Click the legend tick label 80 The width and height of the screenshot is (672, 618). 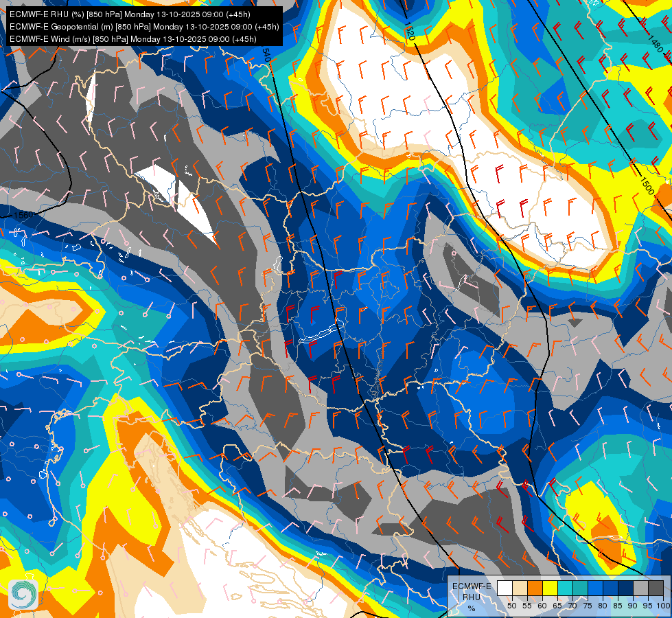[x=603, y=606]
